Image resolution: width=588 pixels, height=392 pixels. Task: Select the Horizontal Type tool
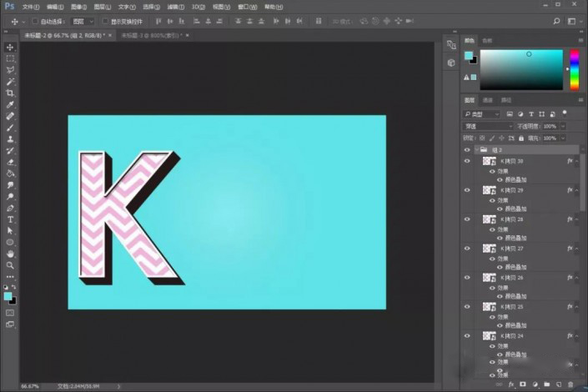click(x=10, y=219)
